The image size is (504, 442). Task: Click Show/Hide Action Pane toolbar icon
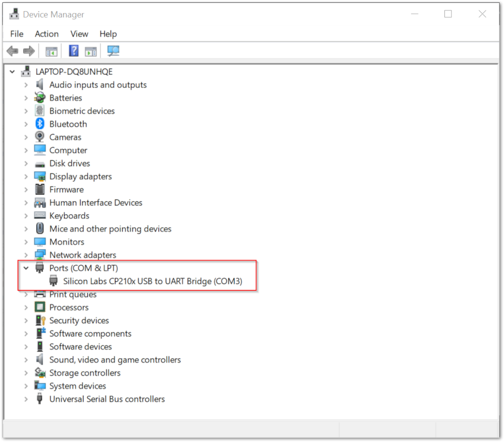pos(91,51)
